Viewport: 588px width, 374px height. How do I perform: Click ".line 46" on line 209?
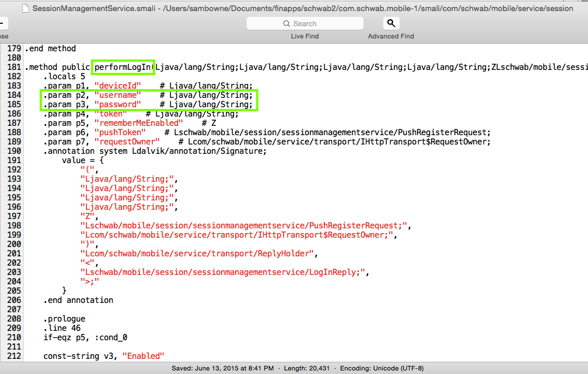(62, 329)
